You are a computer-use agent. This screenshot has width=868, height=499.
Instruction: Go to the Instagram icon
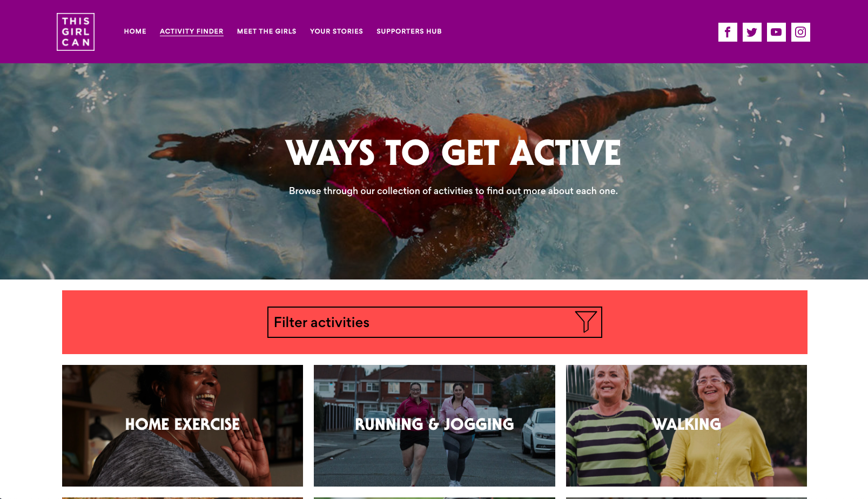click(800, 32)
